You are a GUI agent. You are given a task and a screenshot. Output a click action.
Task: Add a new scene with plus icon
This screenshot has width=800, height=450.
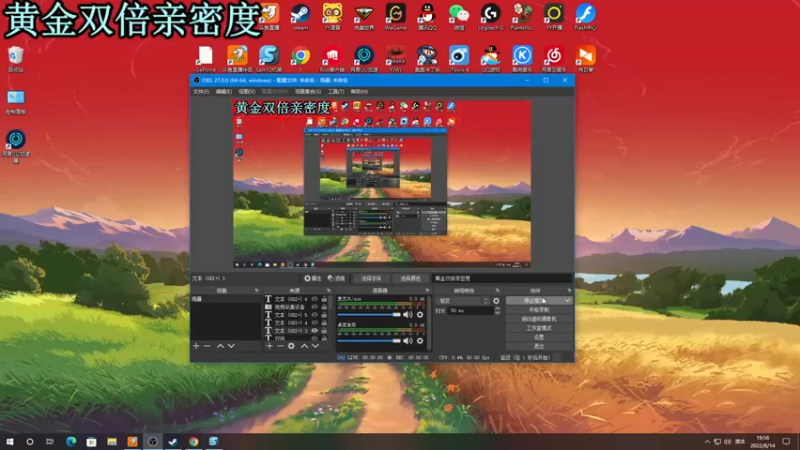click(x=196, y=346)
